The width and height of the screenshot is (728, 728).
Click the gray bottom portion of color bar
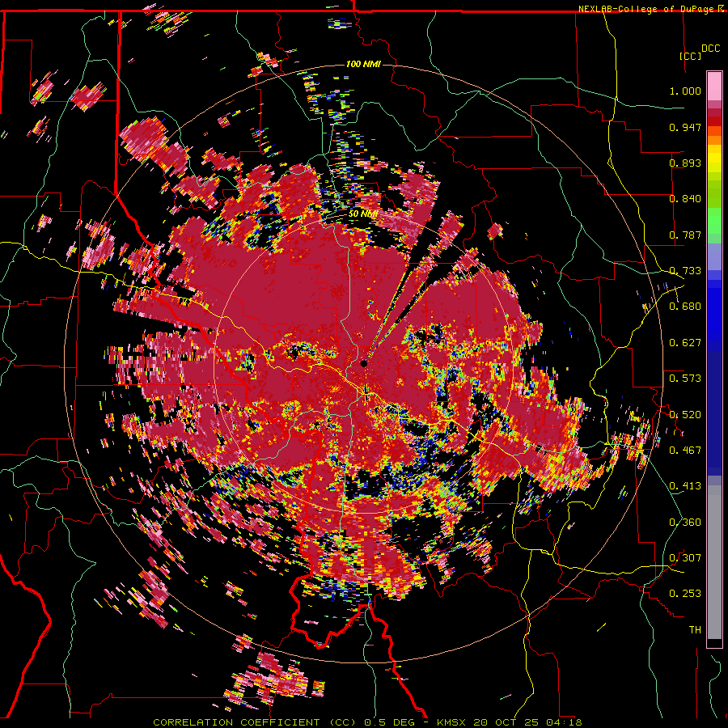tap(714, 562)
